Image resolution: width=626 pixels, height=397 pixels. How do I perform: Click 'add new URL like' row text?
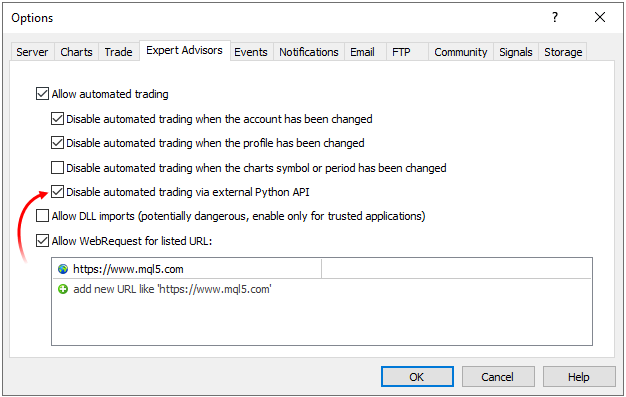point(172,289)
